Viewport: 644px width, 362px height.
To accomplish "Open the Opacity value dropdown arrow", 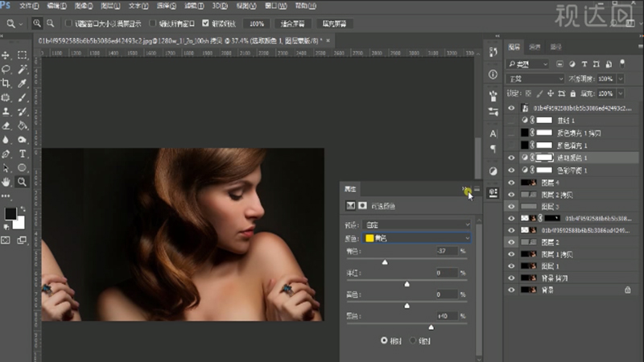I will pos(621,78).
